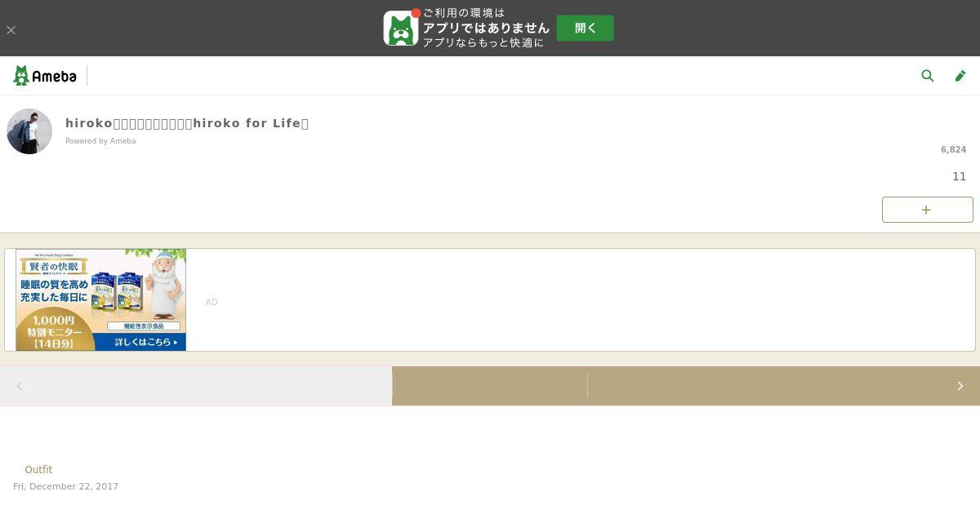Open the blogger's profile avatar
Image resolution: width=980 pixels, height=514 pixels.
click(29, 131)
